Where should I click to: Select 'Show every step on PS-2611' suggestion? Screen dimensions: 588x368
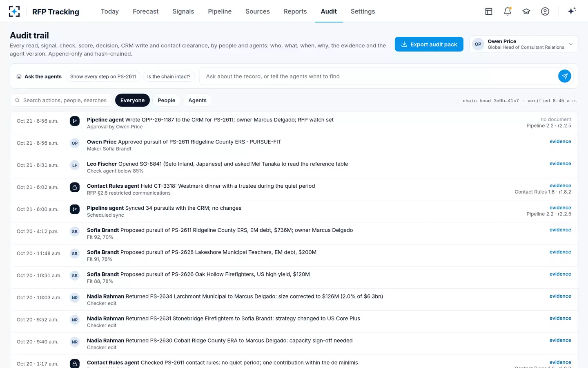click(x=103, y=76)
